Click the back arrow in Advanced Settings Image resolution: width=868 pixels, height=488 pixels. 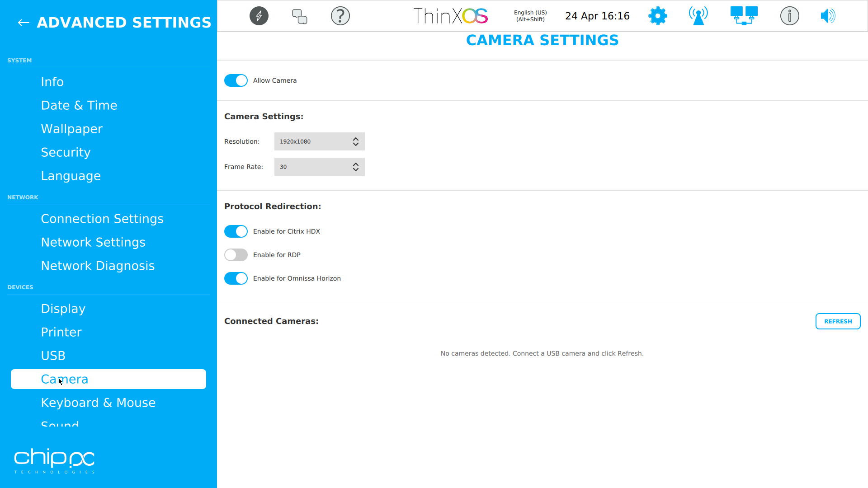(23, 23)
